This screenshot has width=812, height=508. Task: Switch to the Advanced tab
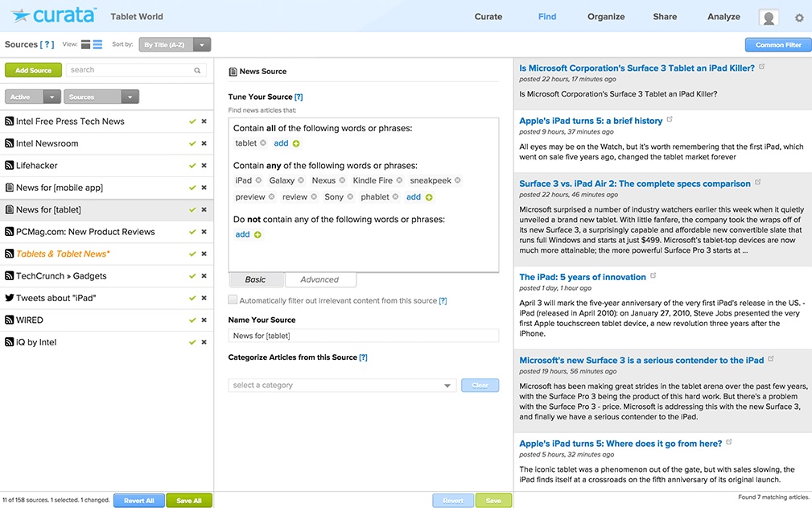(x=319, y=279)
